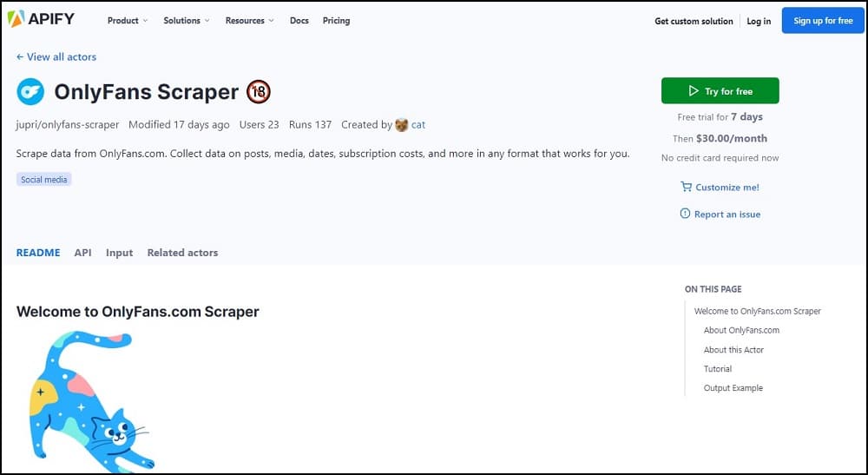Open the Product dropdown menu
This screenshot has width=868, height=475.
[x=128, y=21]
